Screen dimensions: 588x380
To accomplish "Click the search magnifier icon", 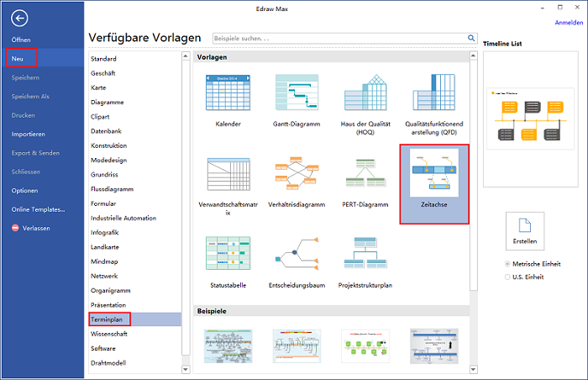I will pyautogui.click(x=471, y=38).
